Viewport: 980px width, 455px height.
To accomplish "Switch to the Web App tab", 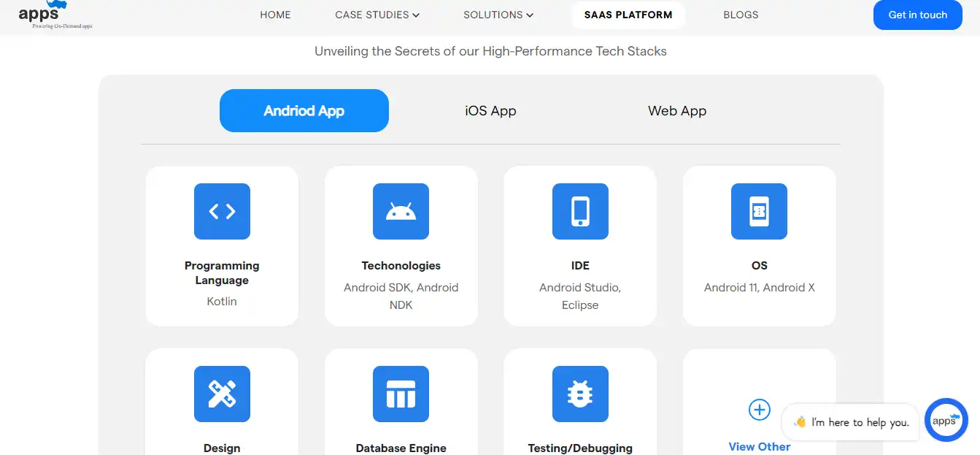I will [677, 111].
